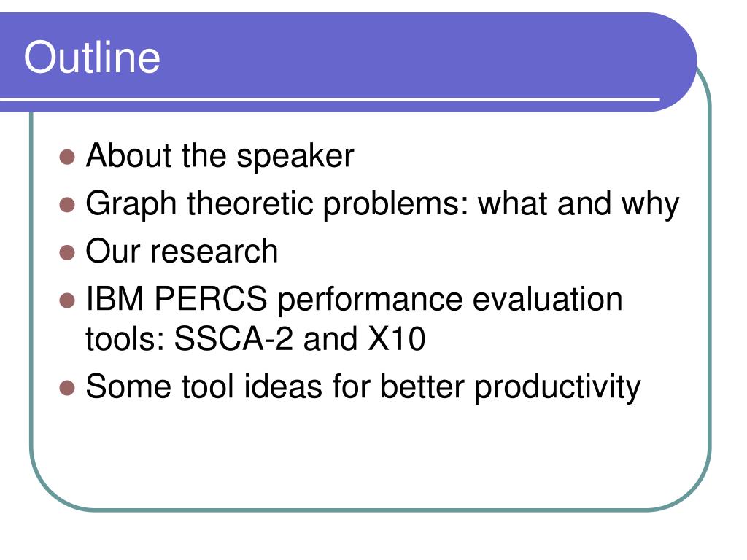Click the bullet dot before Graph theoretic problems

(67, 205)
